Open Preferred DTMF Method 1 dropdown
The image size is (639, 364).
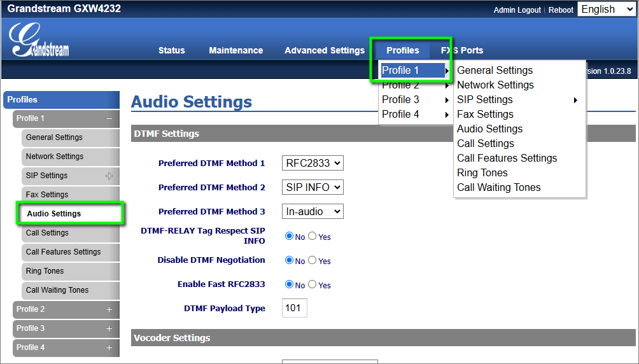pyautogui.click(x=312, y=163)
